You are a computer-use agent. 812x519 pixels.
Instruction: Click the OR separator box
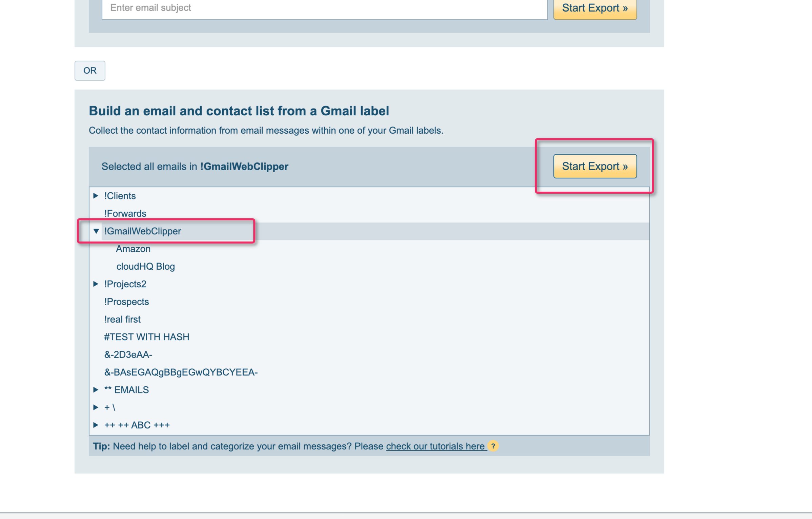tap(90, 71)
